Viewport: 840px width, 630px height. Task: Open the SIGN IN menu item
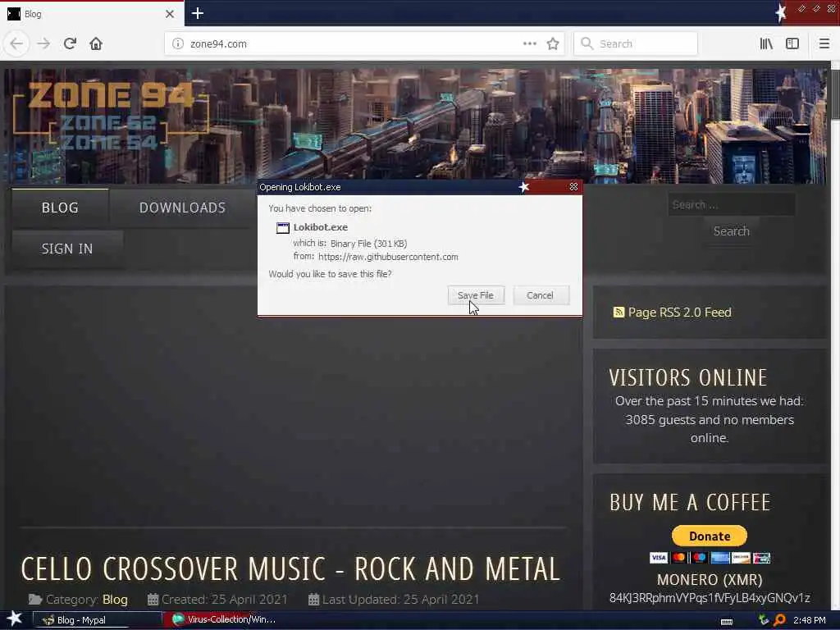point(67,249)
